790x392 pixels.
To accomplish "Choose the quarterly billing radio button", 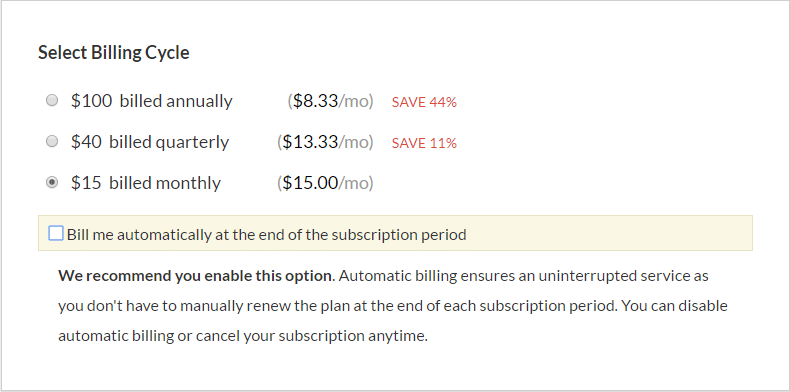I will 52,142.
